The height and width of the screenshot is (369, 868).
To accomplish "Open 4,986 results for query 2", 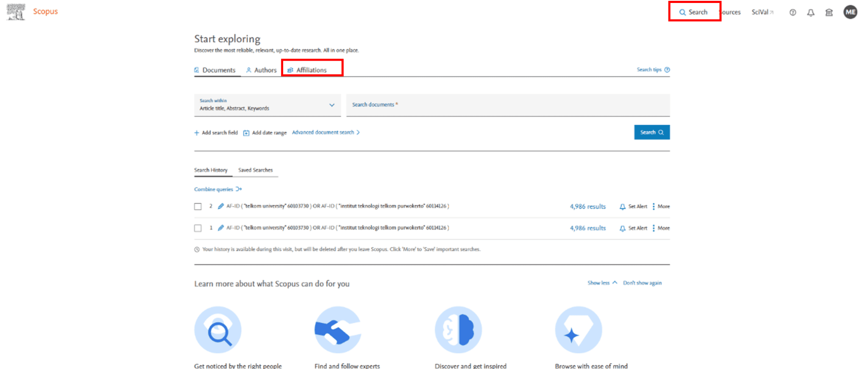I will (587, 207).
